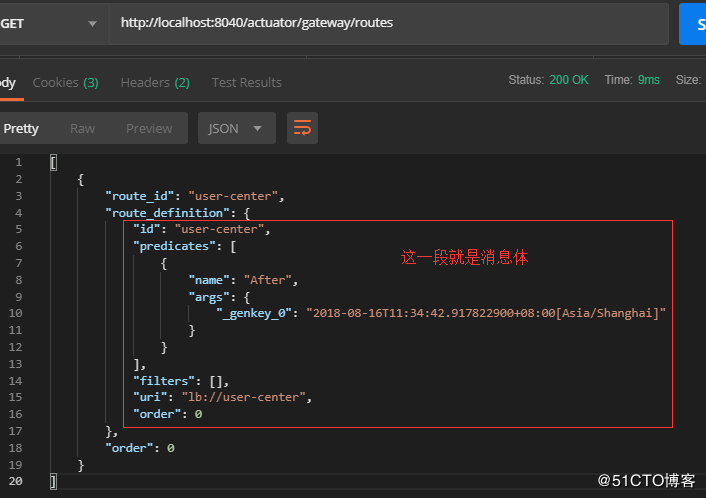Click the "After" value on line 8
This screenshot has height=498, width=706.
point(268,280)
